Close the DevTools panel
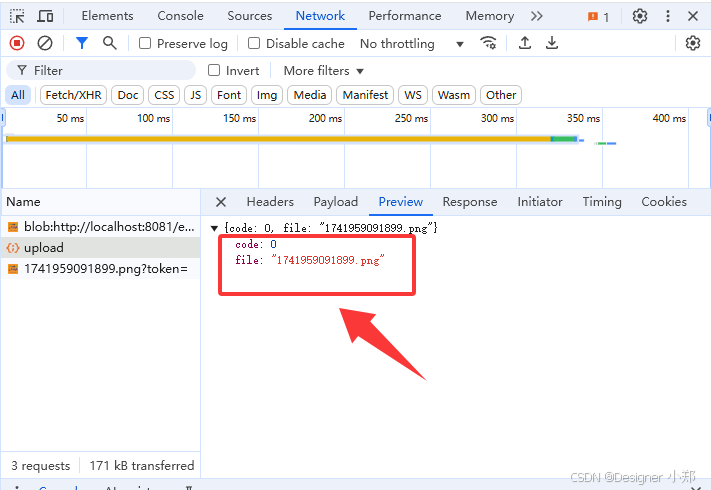This screenshot has width=711, height=490. click(x=692, y=16)
